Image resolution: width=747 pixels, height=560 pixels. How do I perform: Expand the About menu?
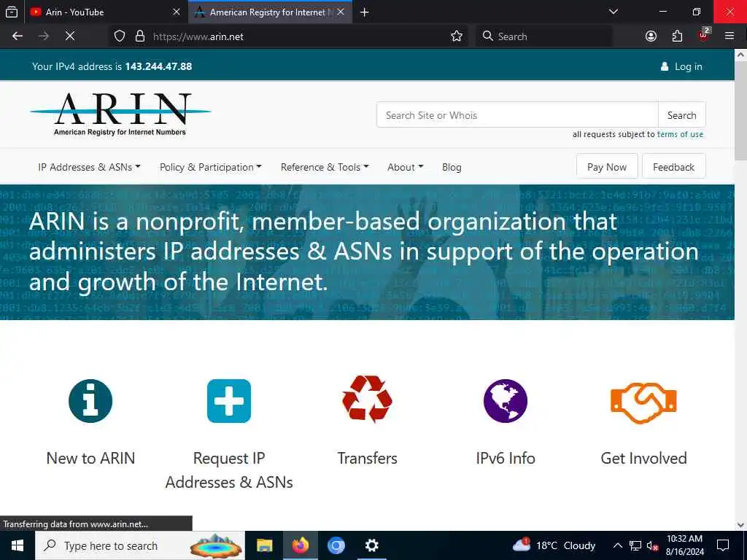click(x=406, y=167)
